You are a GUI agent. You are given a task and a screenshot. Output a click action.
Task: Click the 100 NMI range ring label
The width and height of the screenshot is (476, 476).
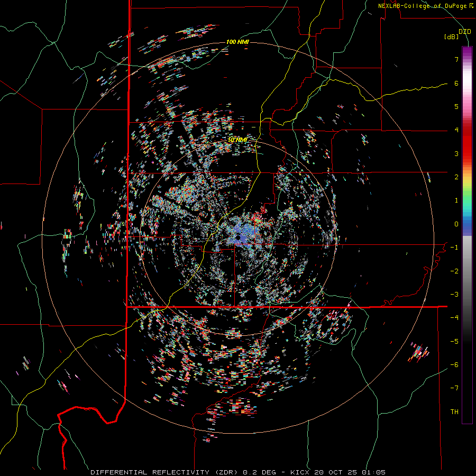237,42
